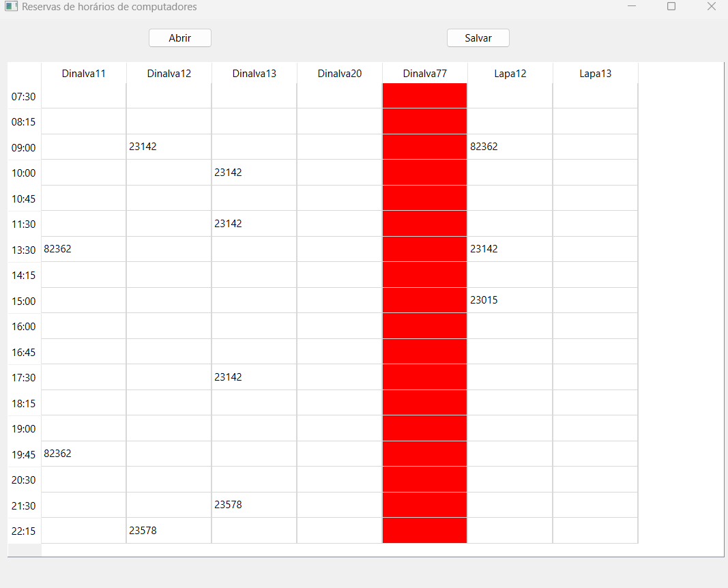The image size is (728, 588).
Task: Click the red blocked cell under Dinalva77 at 07:30
Action: [x=424, y=96]
